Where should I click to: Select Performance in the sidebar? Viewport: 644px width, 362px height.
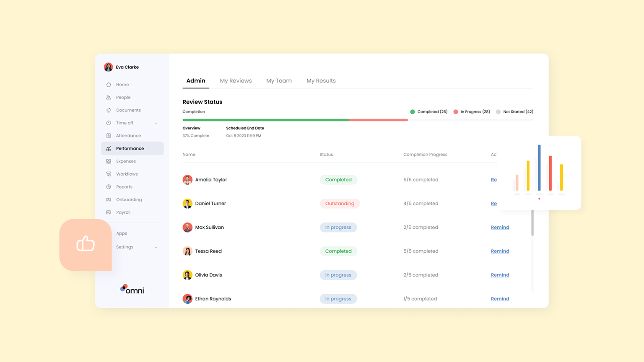tap(132, 148)
